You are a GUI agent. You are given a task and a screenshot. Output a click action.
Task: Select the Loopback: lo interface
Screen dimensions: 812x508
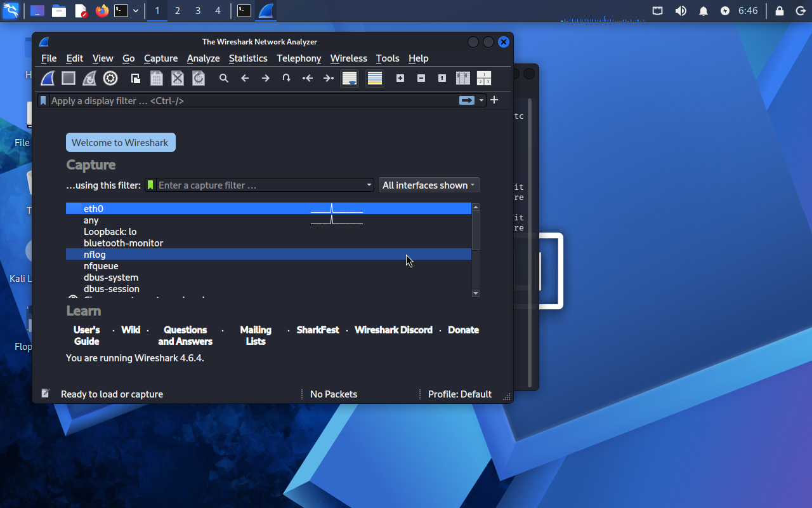[110, 232]
